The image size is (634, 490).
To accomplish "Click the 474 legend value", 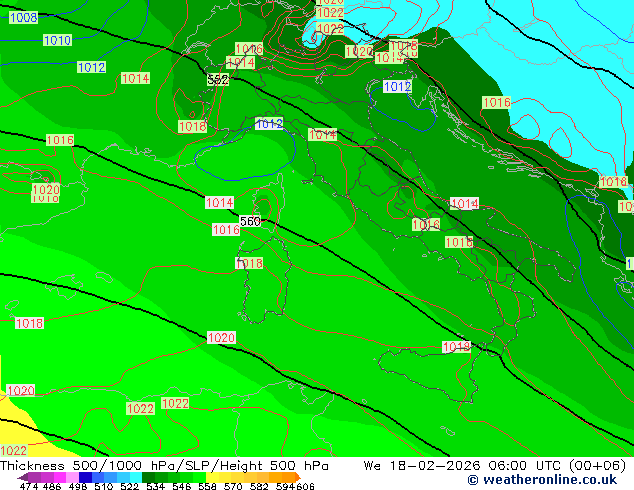I will pos(28,486).
